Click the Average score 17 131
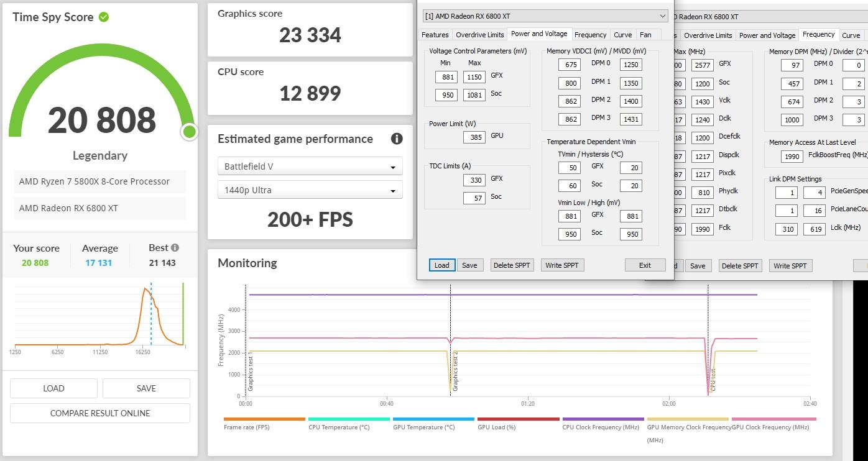This screenshot has width=868, height=461. tap(99, 263)
